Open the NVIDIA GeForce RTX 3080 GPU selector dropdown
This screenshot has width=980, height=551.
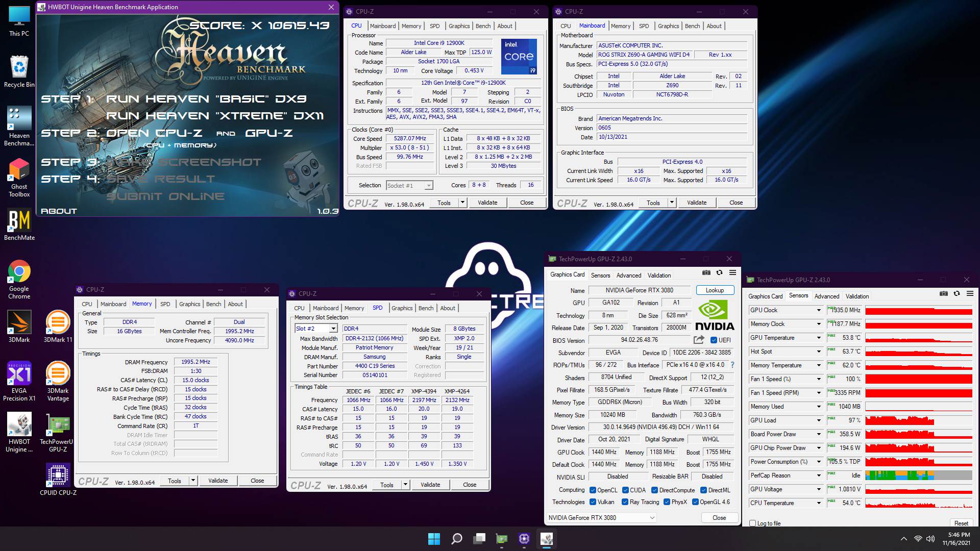601,518
